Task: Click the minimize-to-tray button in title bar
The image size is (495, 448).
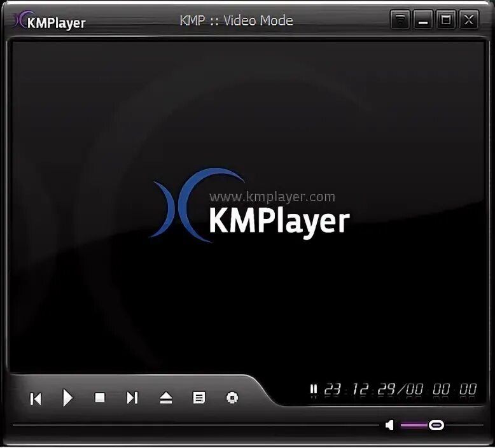Action: (400, 20)
